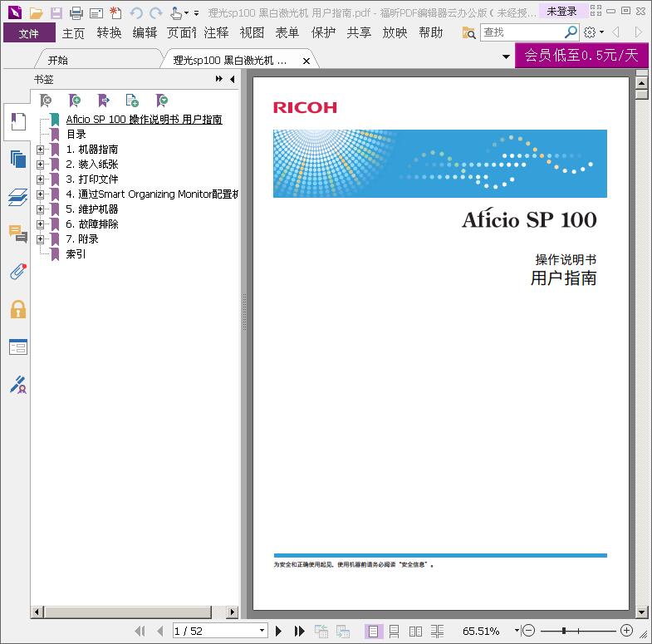Image resolution: width=652 pixels, height=644 pixels.
Task: Open the 保护 ribbon tab
Action: (323, 33)
